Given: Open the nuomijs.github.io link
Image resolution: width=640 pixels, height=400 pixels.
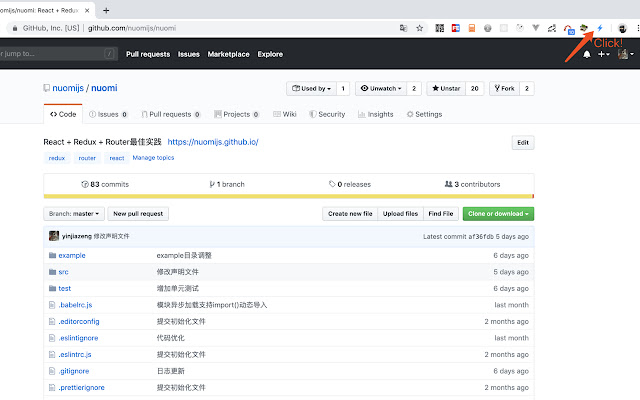Looking at the screenshot, I should coord(213,142).
